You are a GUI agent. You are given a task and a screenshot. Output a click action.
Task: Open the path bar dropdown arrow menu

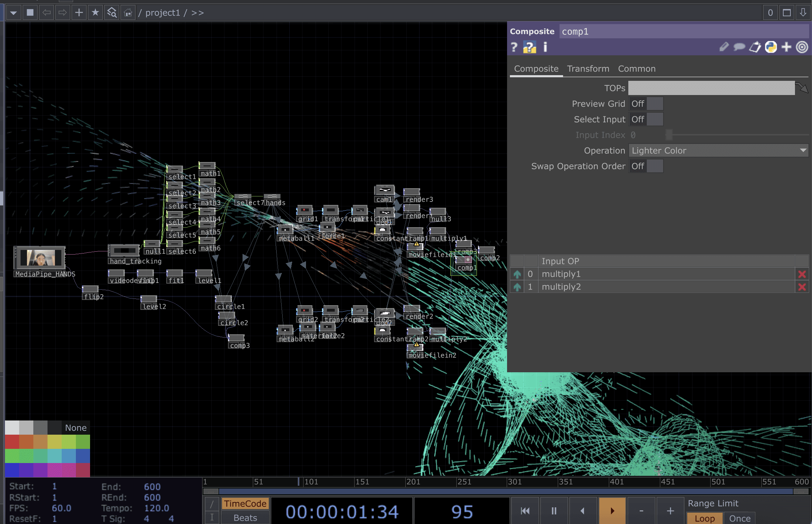point(13,13)
